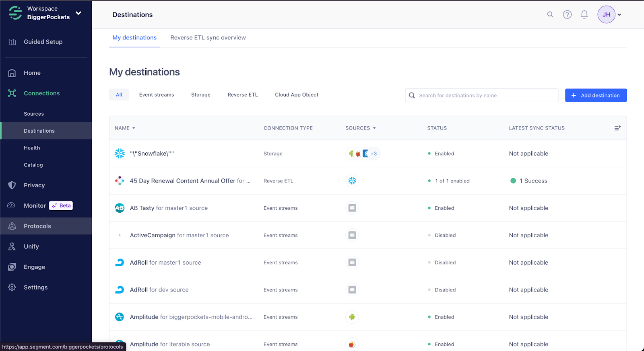Select the Event streams filter
The image size is (644, 351).
[157, 95]
